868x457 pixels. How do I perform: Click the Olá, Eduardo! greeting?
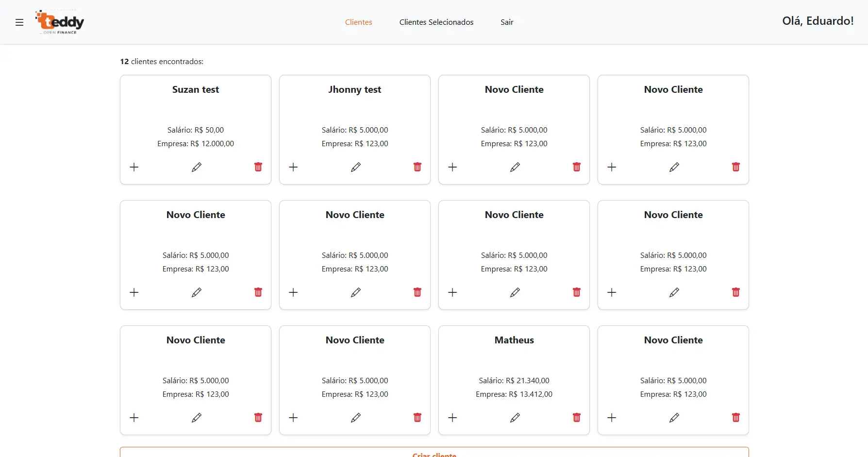pyautogui.click(x=818, y=21)
